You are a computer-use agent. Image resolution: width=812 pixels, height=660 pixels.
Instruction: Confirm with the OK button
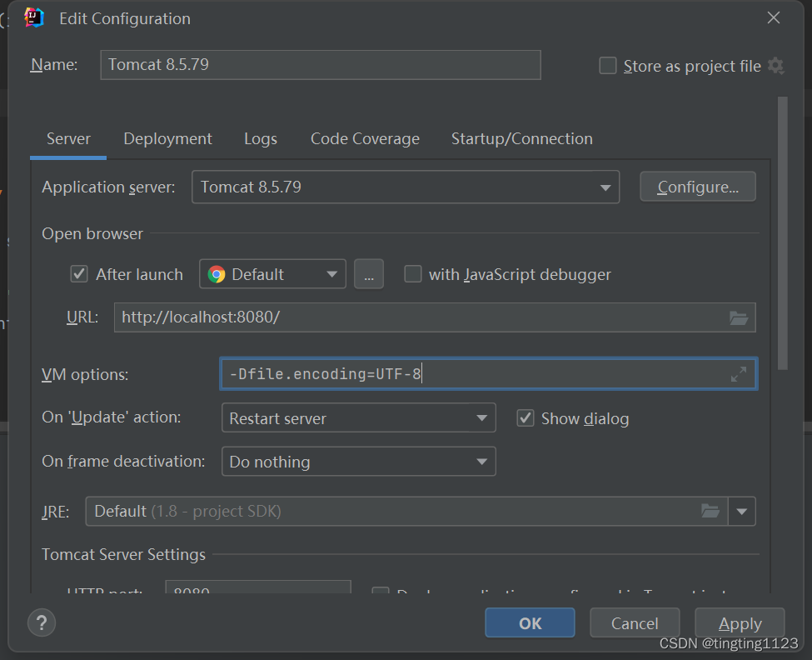pyautogui.click(x=530, y=622)
